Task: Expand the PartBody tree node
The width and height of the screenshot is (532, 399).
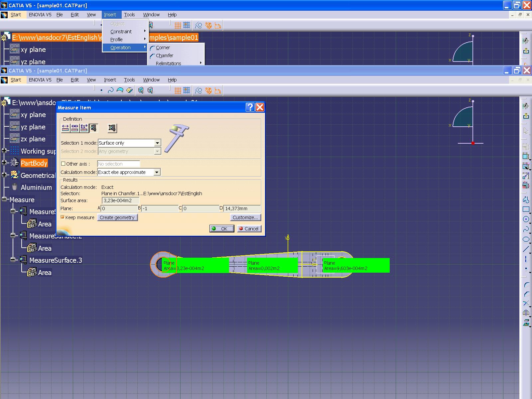Action: (x=4, y=163)
